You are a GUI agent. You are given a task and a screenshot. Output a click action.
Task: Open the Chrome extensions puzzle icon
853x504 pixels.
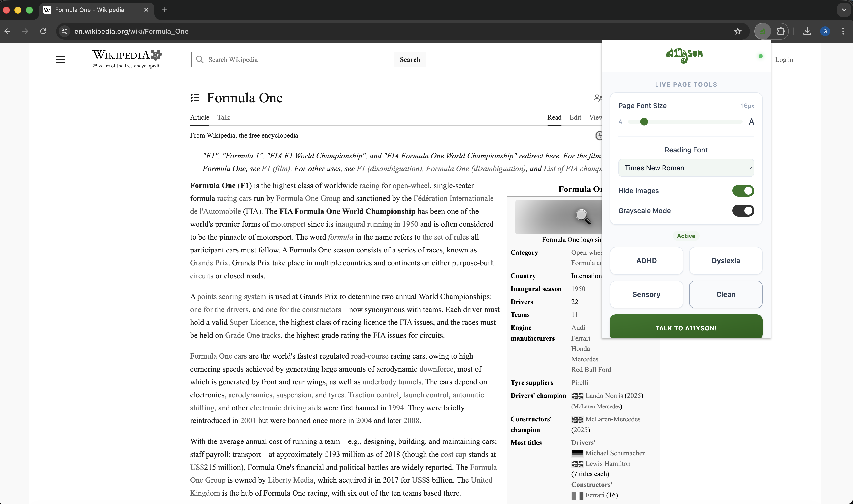click(780, 31)
